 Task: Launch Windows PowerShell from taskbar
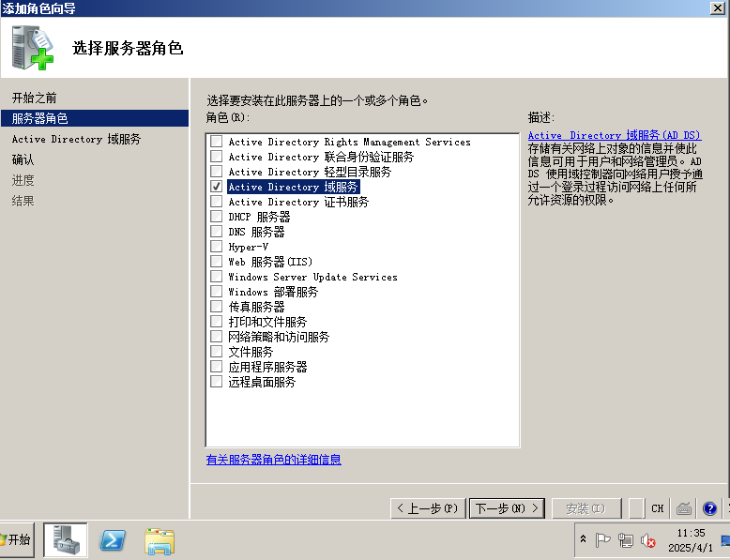tap(113, 540)
